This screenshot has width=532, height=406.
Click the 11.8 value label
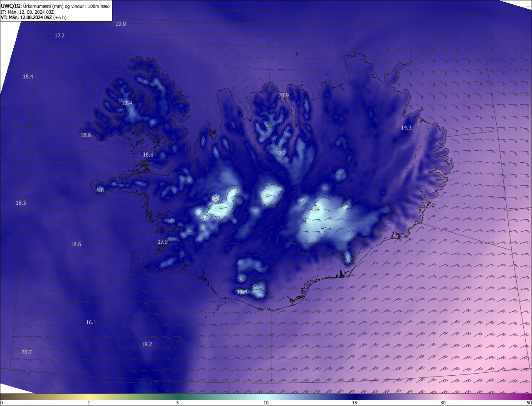[x=99, y=191]
